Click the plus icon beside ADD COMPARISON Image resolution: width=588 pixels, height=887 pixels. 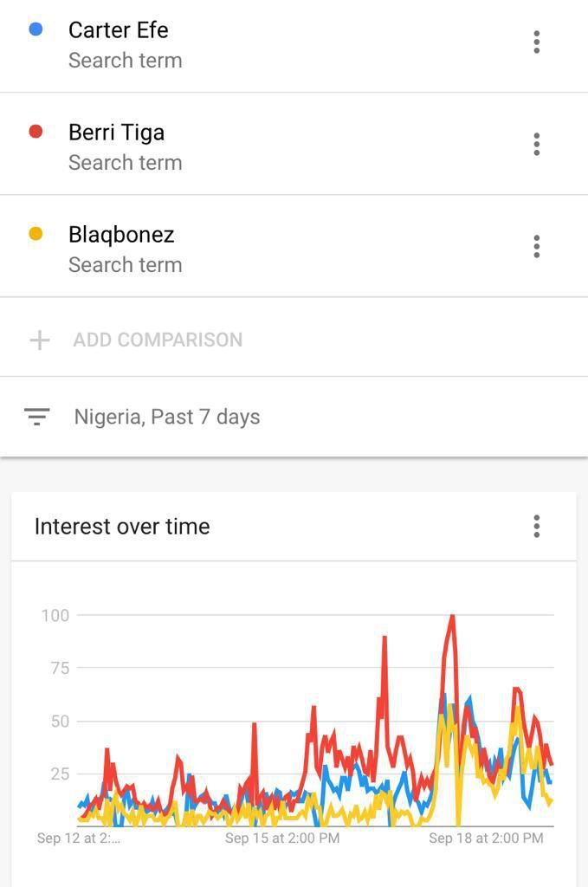39,340
